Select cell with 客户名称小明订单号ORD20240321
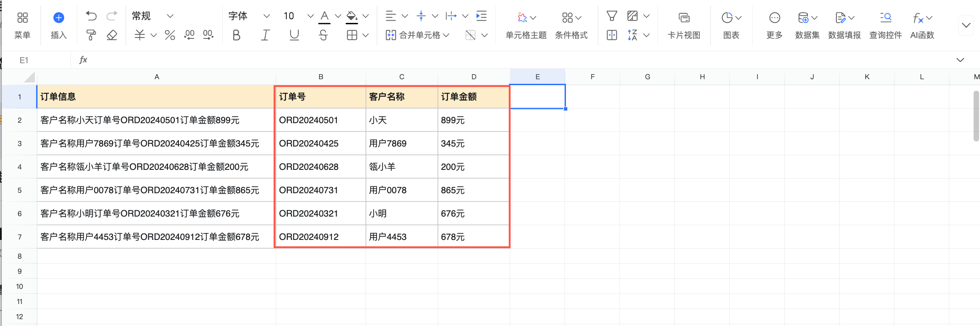 [x=156, y=213]
